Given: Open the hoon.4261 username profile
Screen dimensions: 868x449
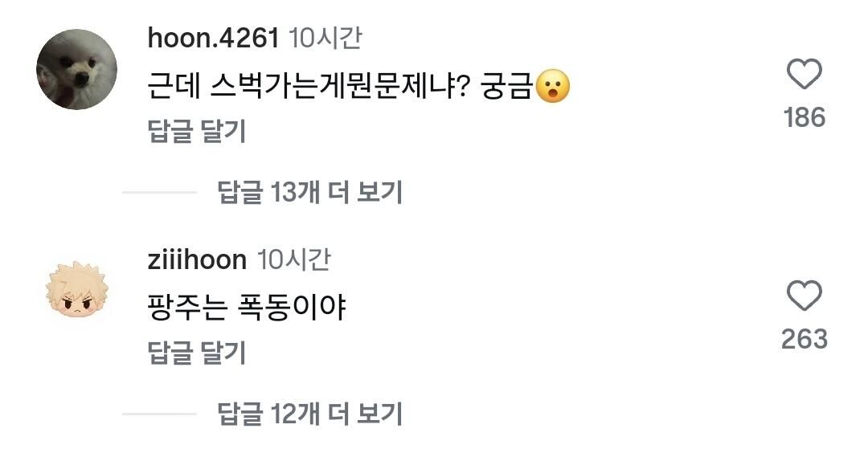Looking at the screenshot, I should (213, 39).
